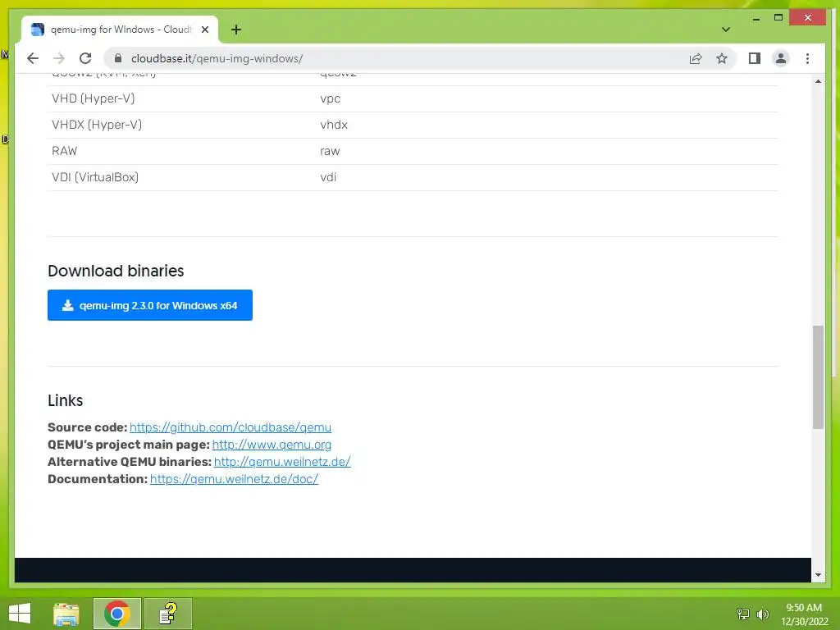This screenshot has height=630, width=840.
Task: Click the Chrome taskbar icon
Action: [116, 614]
